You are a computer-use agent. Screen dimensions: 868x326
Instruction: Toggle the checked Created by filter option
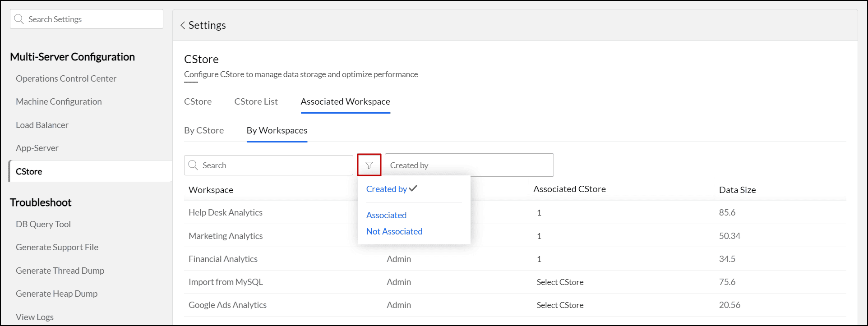pos(391,189)
